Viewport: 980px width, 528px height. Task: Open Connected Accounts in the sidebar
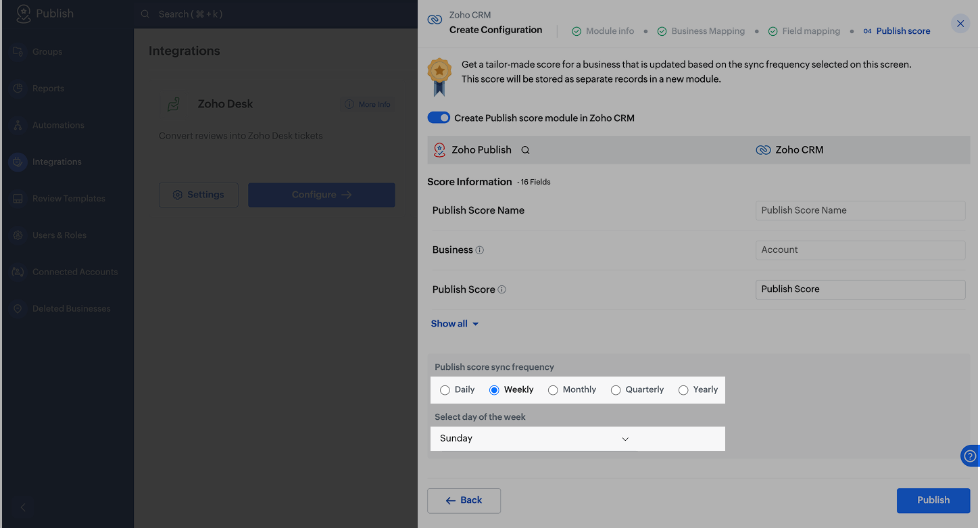75,272
